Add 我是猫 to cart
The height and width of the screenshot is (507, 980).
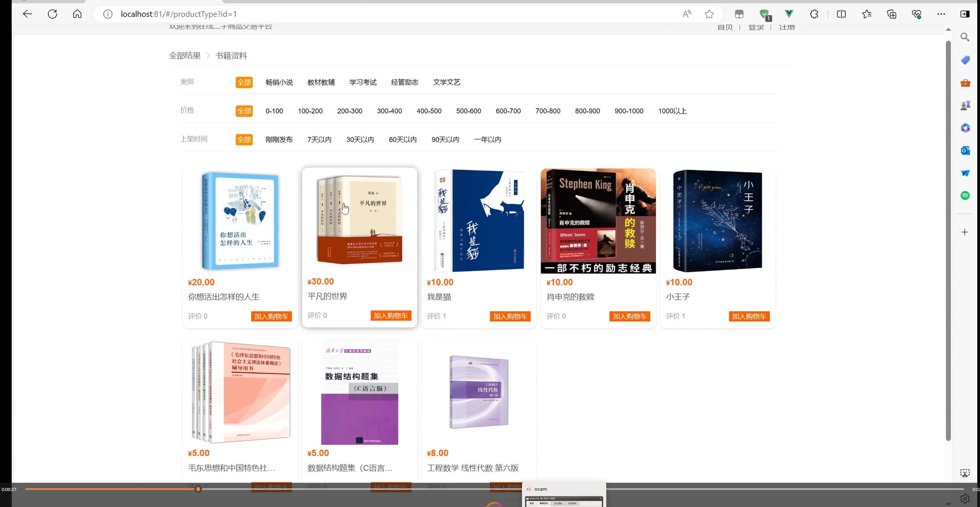(x=510, y=316)
